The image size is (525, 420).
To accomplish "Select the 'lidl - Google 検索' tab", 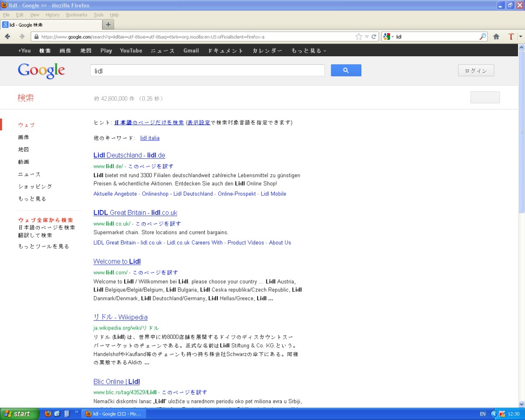I will pos(51,25).
